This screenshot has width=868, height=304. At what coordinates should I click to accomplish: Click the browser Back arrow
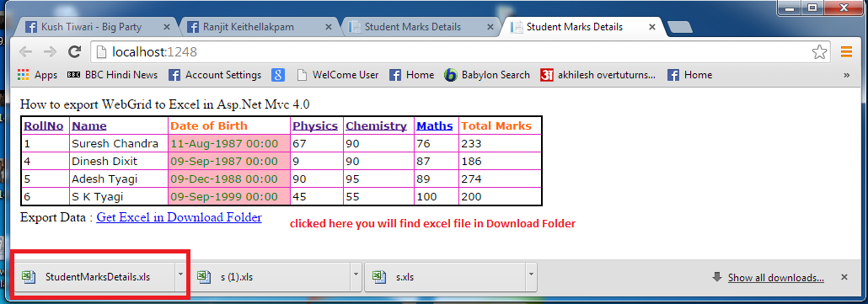25,52
